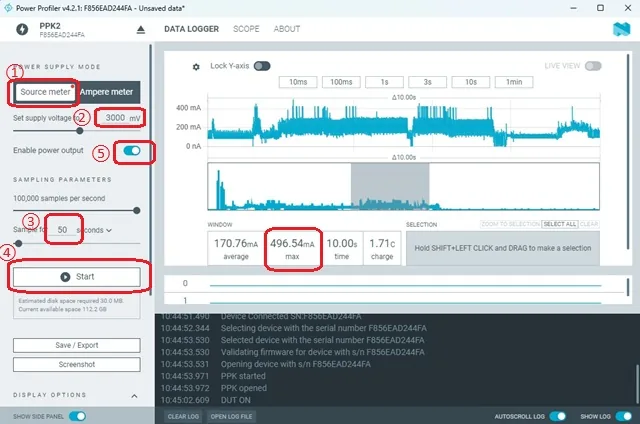The height and width of the screenshot is (424, 640).
Task: Open chart settings via the gear icon
Action: [x=196, y=67]
